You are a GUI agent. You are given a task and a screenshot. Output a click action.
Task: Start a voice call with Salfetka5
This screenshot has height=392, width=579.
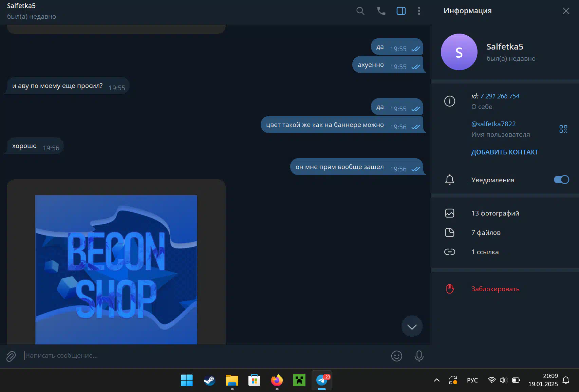pyautogui.click(x=381, y=11)
